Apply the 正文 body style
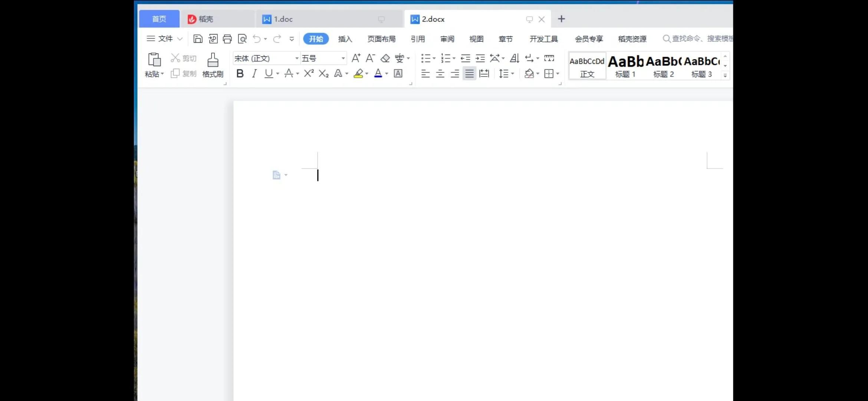The image size is (868, 401). 587,66
